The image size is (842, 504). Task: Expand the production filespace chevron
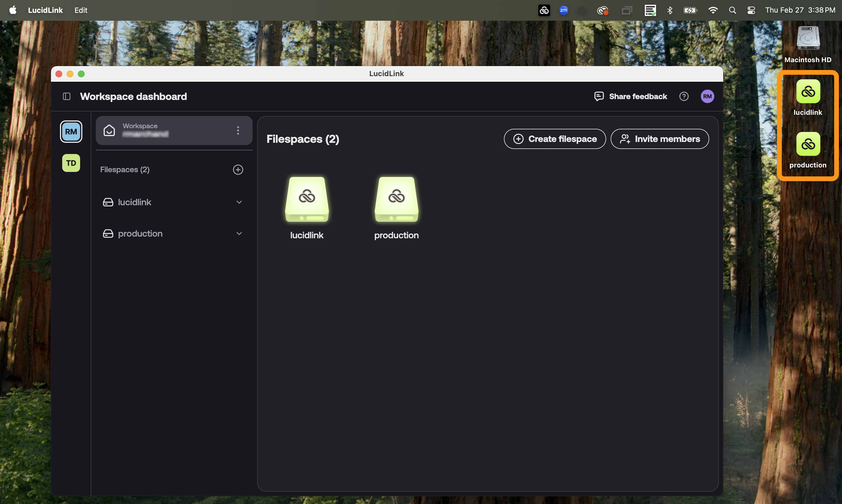point(239,234)
